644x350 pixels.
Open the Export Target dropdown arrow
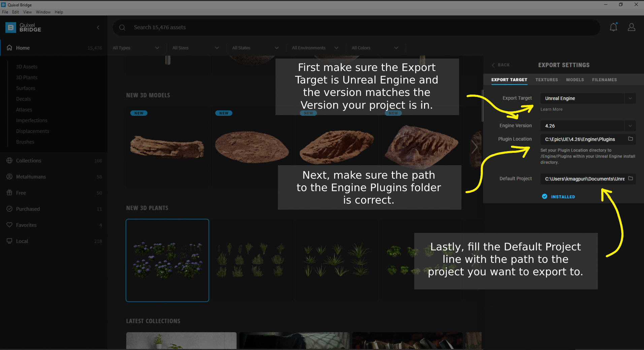pyautogui.click(x=630, y=98)
